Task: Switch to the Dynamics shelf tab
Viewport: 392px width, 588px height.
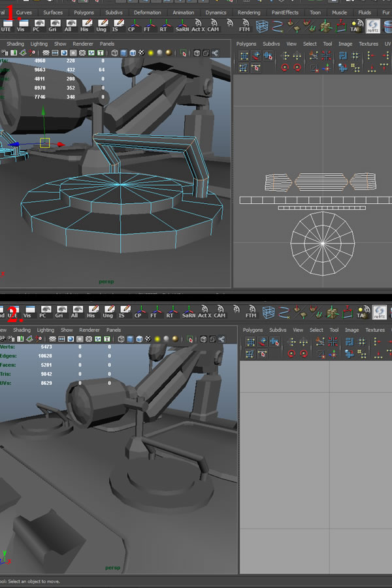Action: tap(216, 12)
